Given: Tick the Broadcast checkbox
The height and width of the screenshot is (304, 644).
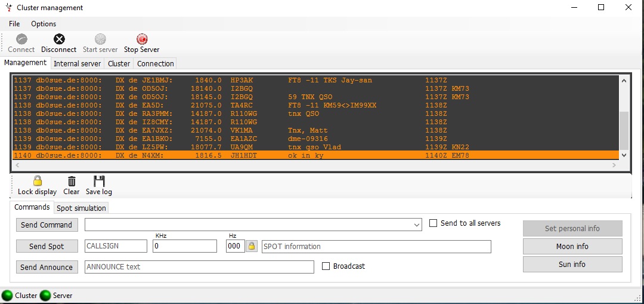Looking at the screenshot, I should [x=326, y=266].
